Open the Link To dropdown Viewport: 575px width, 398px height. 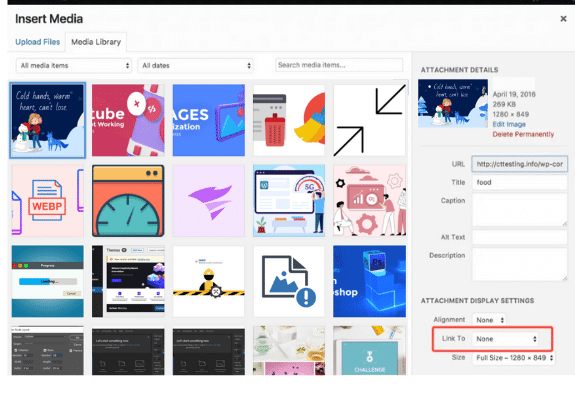(x=506, y=339)
